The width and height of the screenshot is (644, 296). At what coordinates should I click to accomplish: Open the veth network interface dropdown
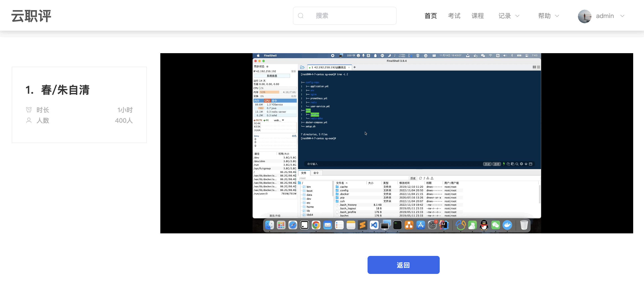[279, 120]
